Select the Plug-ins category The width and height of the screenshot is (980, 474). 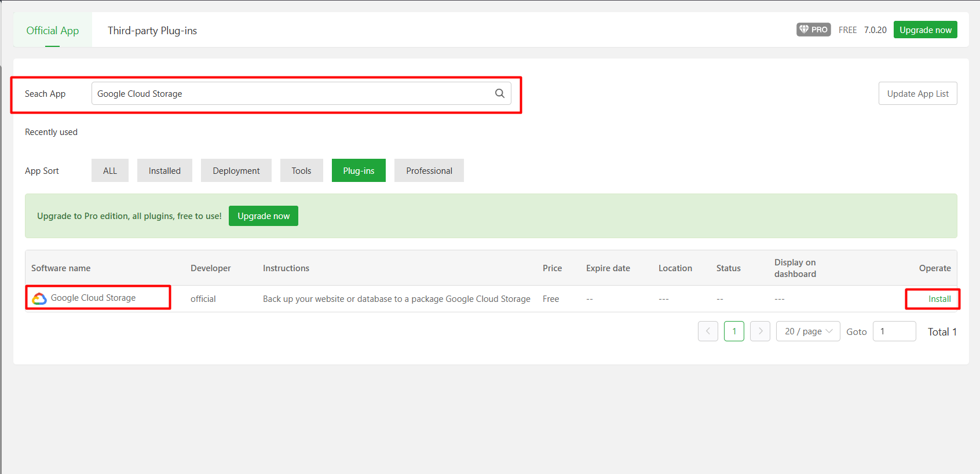coord(359,170)
